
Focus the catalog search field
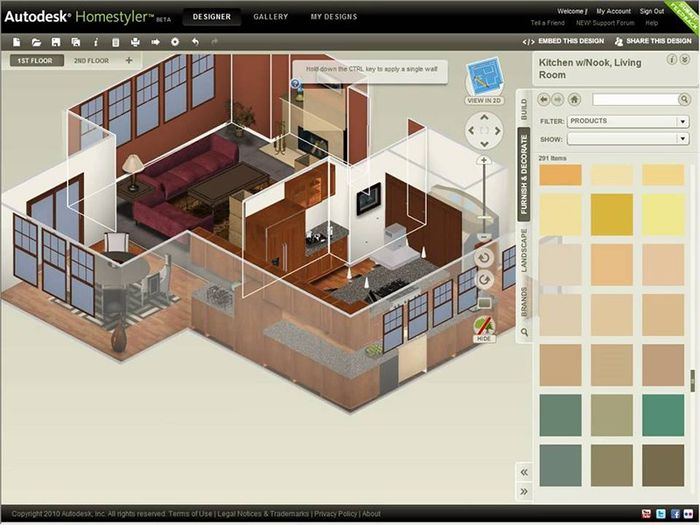635,99
